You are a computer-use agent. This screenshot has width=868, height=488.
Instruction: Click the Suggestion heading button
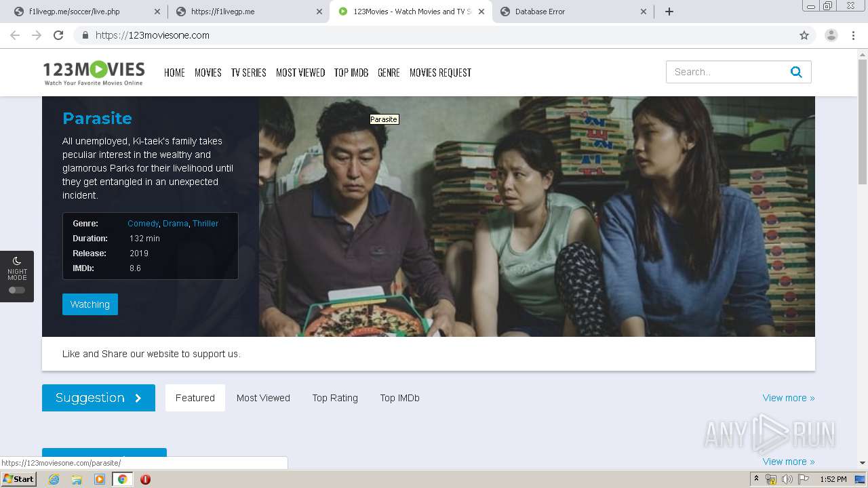tap(98, 398)
